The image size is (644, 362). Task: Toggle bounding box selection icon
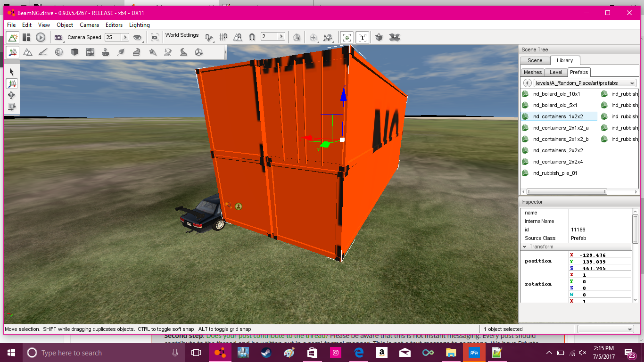[x=297, y=37]
